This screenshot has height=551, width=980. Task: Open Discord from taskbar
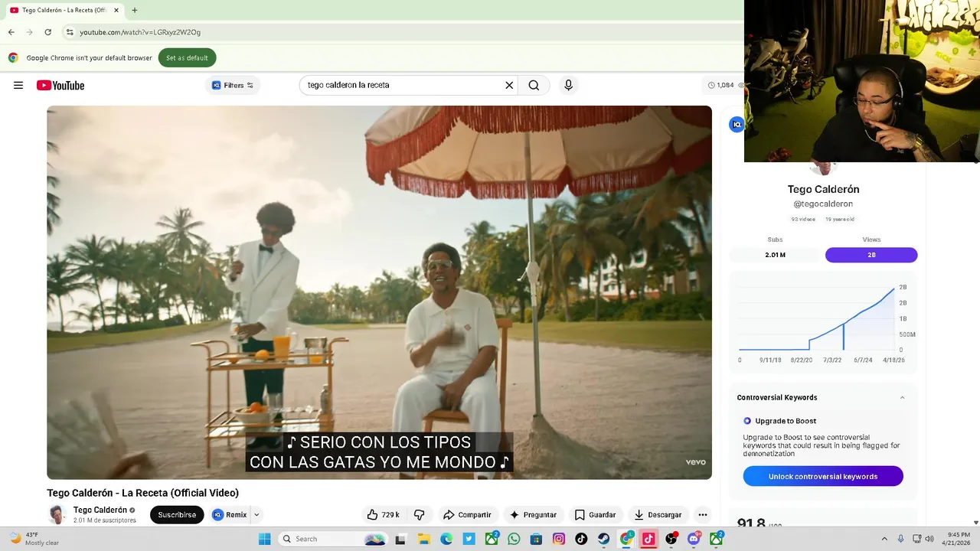pos(694,539)
